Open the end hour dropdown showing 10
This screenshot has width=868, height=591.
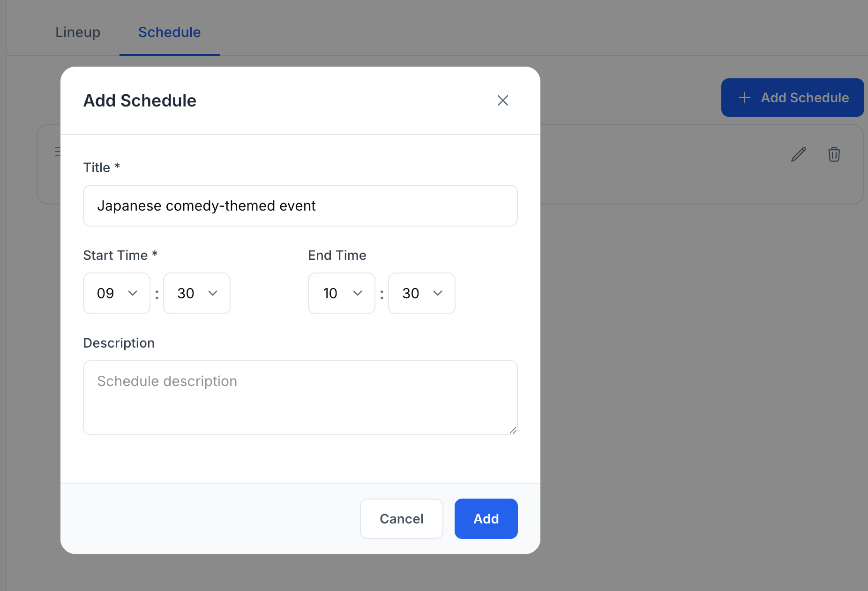[x=341, y=293]
